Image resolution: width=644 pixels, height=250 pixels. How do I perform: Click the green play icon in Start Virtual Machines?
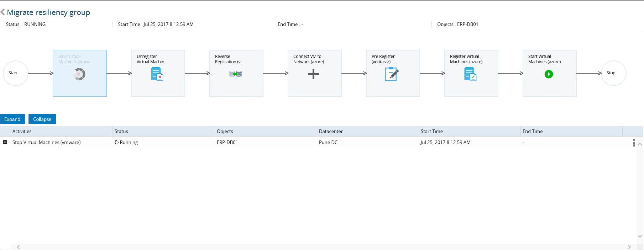coord(549,74)
